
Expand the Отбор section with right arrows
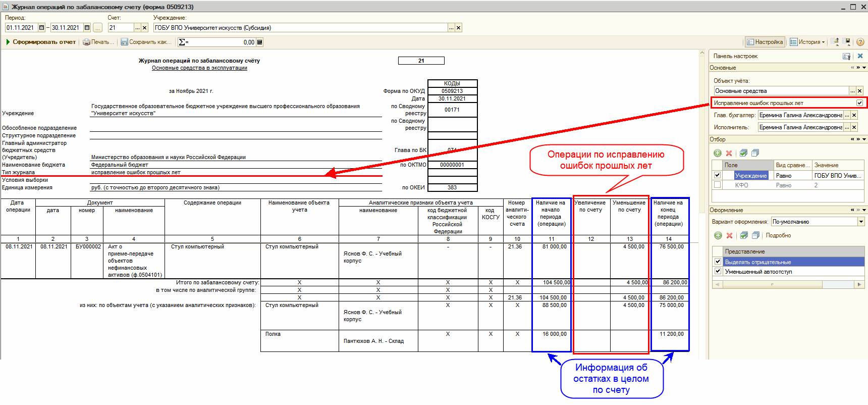(x=858, y=139)
